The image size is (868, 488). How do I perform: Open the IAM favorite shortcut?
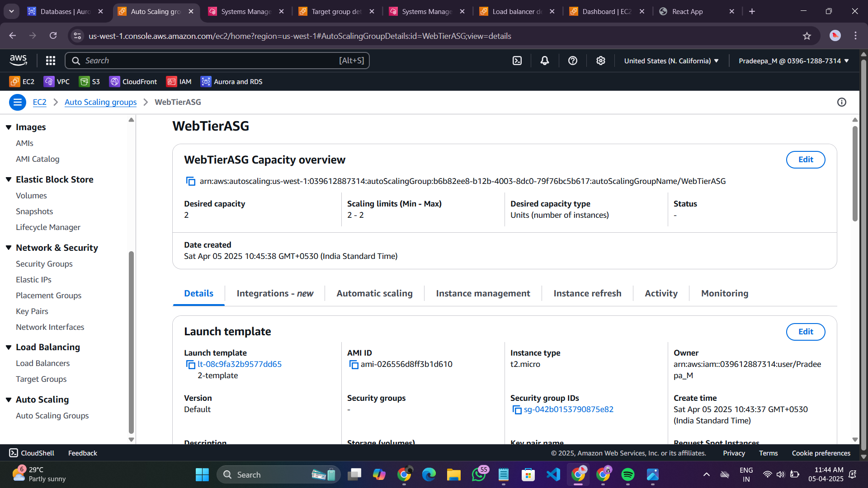(179, 81)
